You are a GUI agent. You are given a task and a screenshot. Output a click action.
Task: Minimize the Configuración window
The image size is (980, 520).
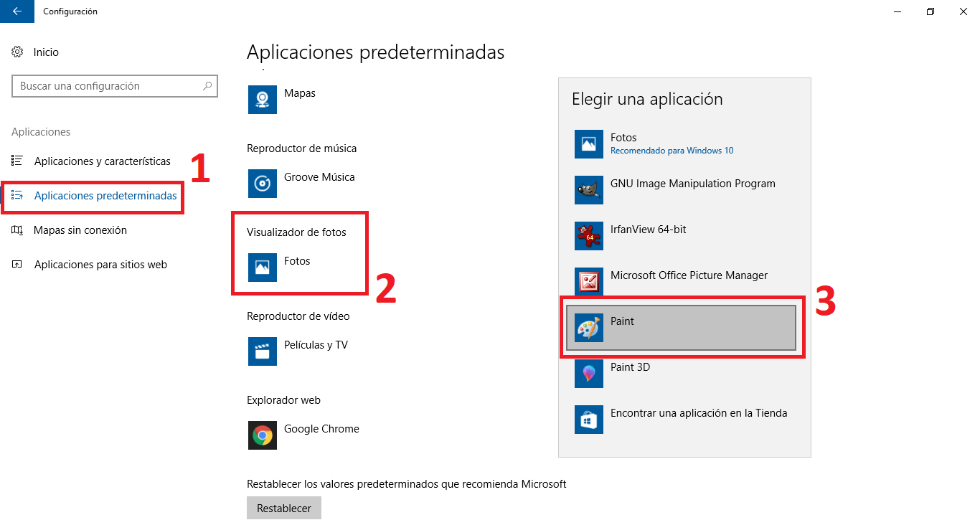tap(897, 11)
